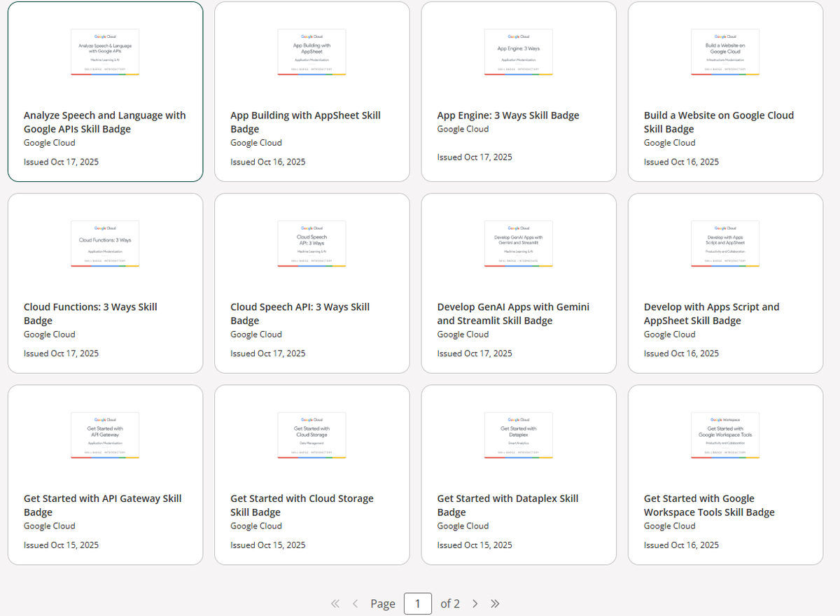The height and width of the screenshot is (616, 840).
Task: Click issue date on Google Workspace Tools card
Action: 681,545
